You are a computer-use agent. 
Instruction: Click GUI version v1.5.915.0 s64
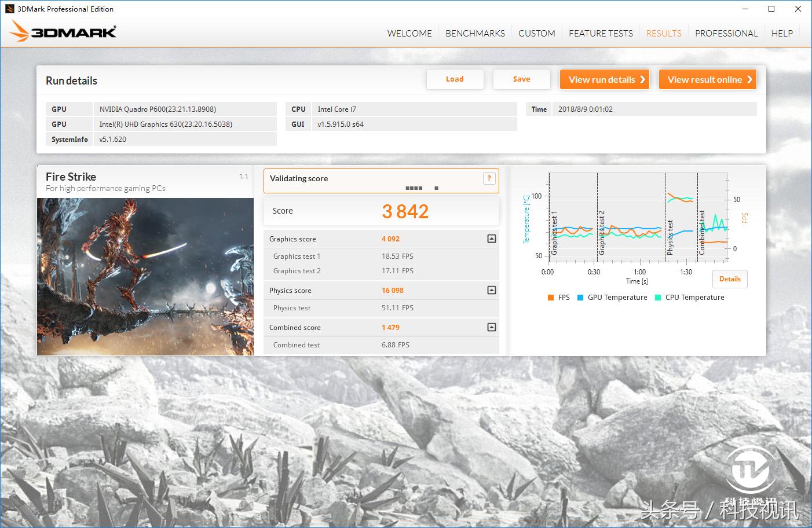[x=341, y=124]
